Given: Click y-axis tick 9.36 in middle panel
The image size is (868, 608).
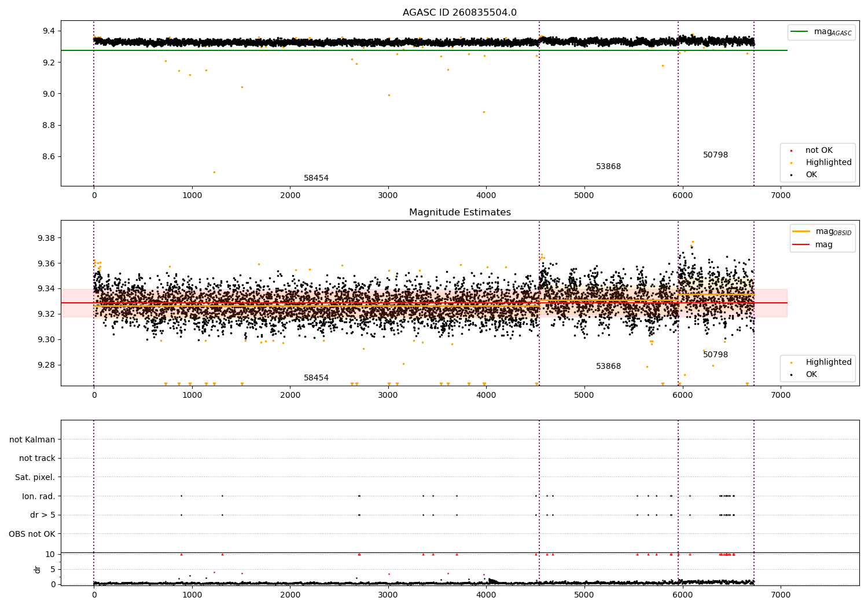Looking at the screenshot, I should point(46,263).
